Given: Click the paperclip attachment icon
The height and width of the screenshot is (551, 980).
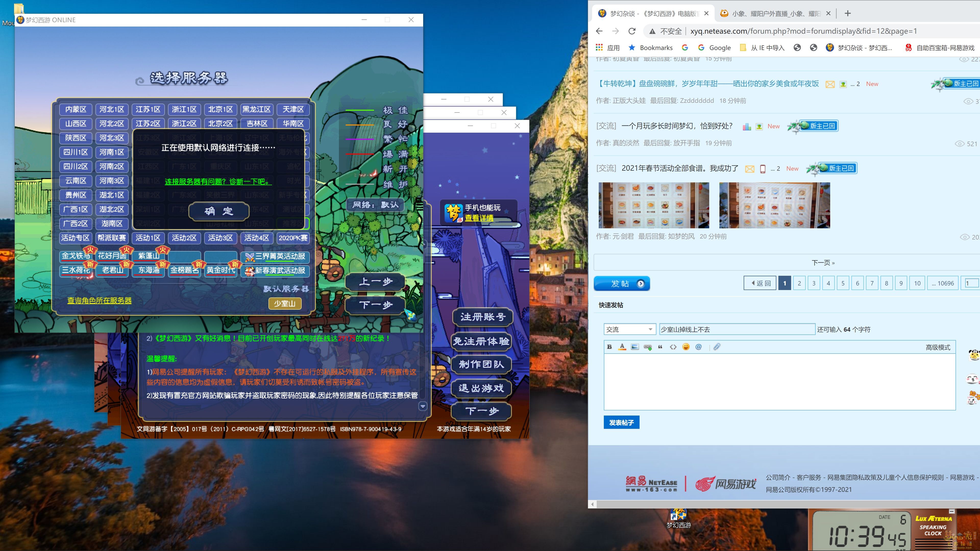Looking at the screenshot, I should [717, 347].
